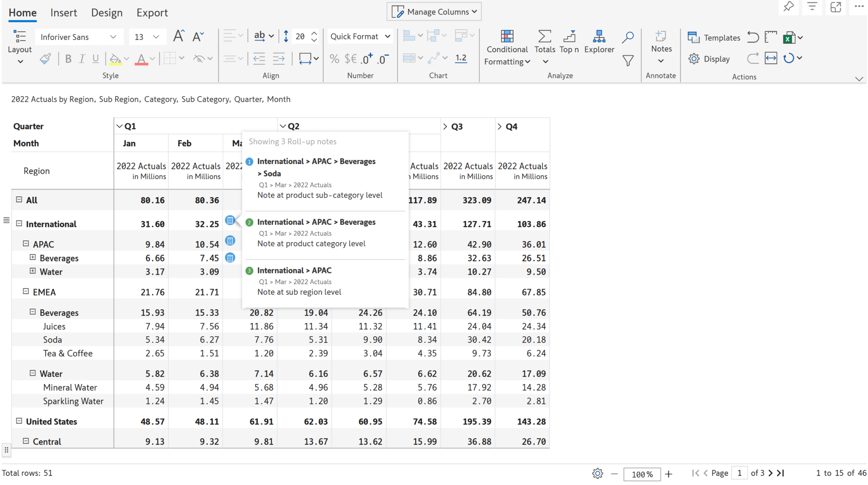Click the note icon on International row
The width and height of the screenshot is (868, 485).
(x=230, y=220)
